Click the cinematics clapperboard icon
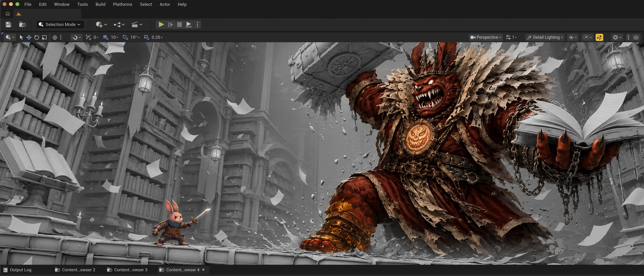 tap(135, 25)
